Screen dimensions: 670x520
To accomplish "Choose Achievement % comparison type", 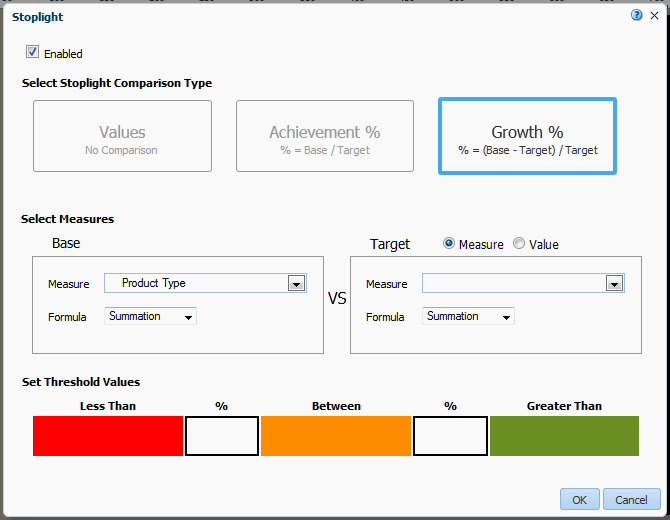I will (325, 136).
